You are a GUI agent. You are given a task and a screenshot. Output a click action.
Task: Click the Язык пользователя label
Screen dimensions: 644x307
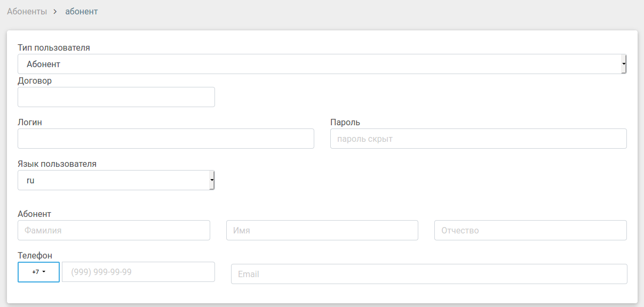point(57,164)
